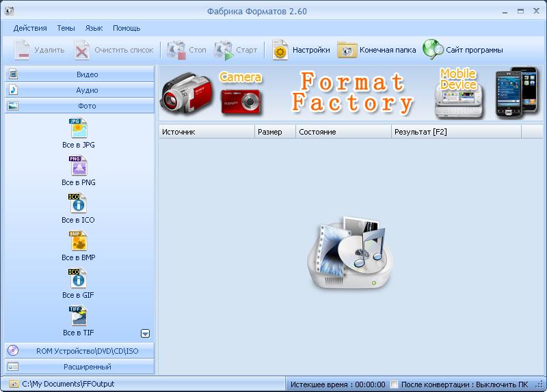This screenshot has height=392, width=547.
Task: Click the disc icon beside ROM Устройство
Action: [x=13, y=350]
